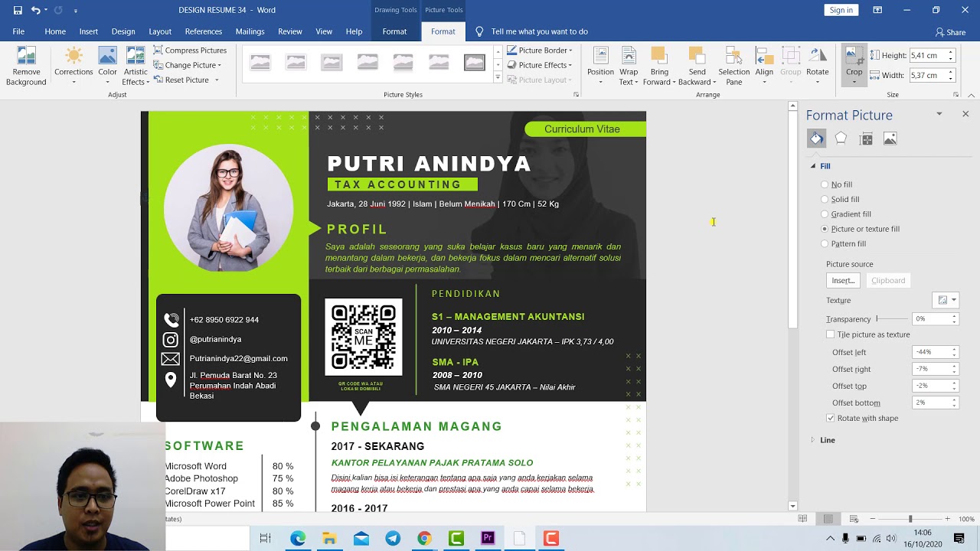Open the Align objects menu
This screenshot has height=551, width=980.
coord(764,66)
